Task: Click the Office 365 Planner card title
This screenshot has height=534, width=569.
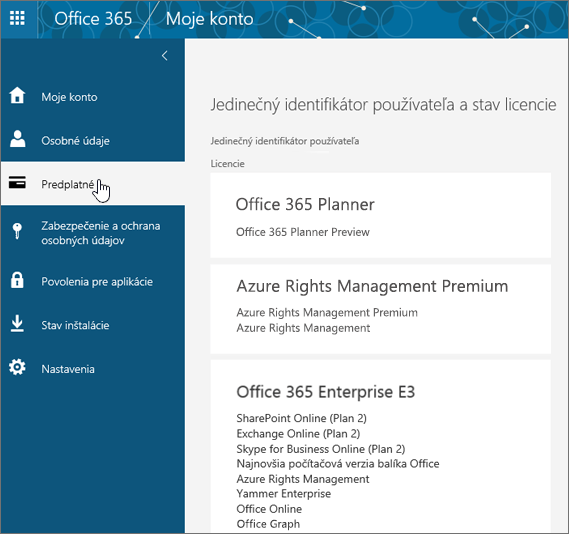Action: [x=305, y=204]
